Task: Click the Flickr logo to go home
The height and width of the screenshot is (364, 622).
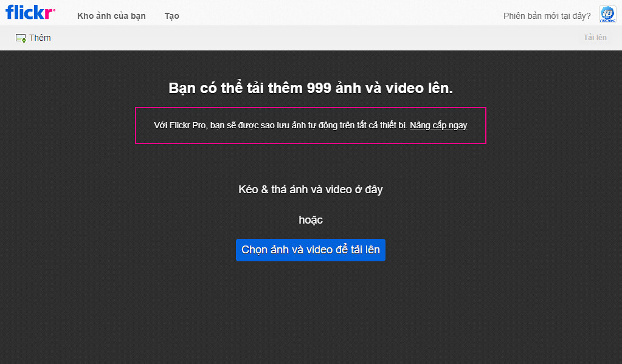Action: [30, 13]
